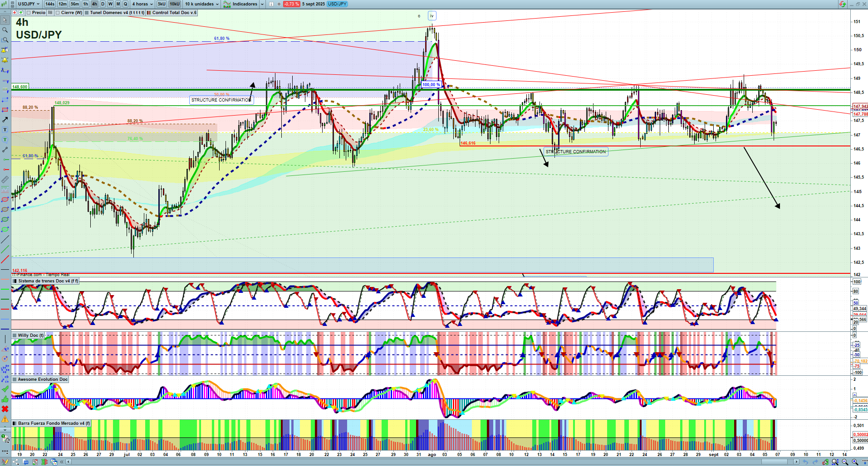Switch to the D daily timeframe
The image size is (868, 466).
tap(103, 4)
